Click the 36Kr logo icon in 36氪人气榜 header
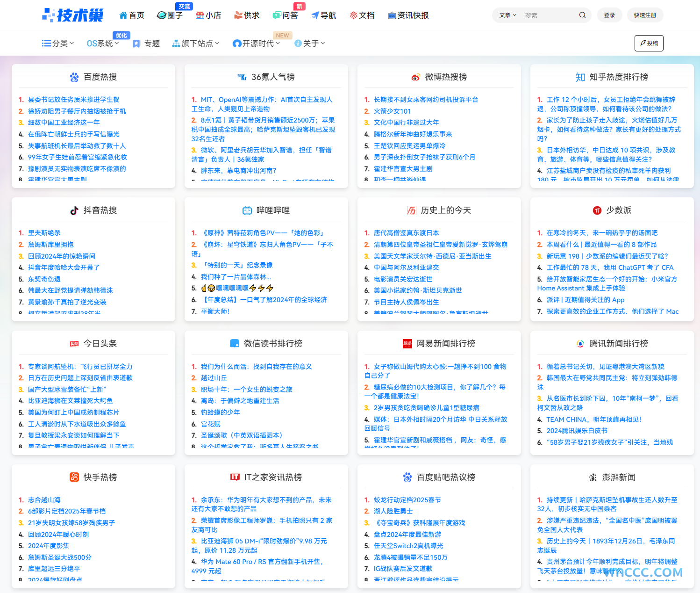Viewport: 700px width, 593px height. (x=242, y=77)
